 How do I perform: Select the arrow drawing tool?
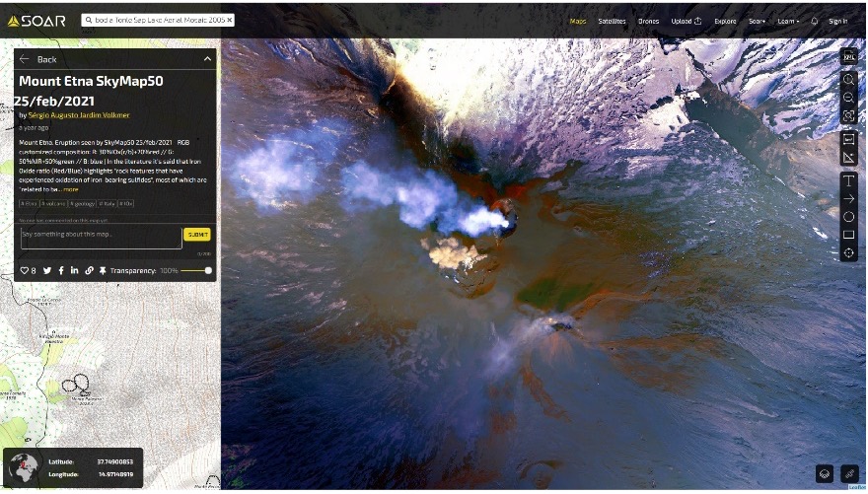pyautogui.click(x=848, y=198)
